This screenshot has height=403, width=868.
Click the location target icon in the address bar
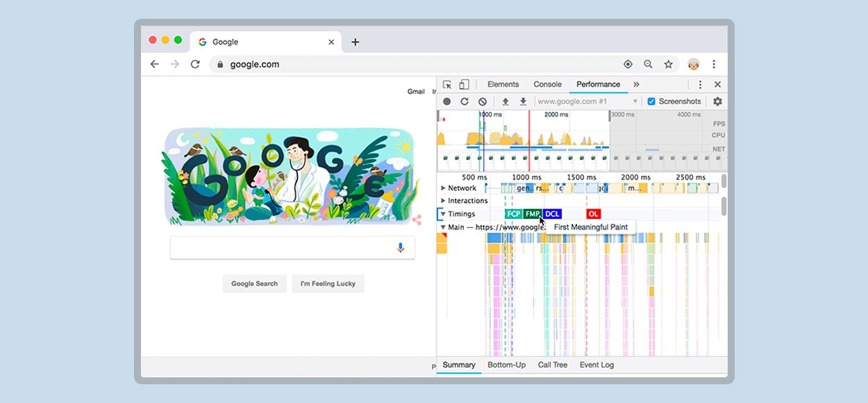pyautogui.click(x=628, y=64)
